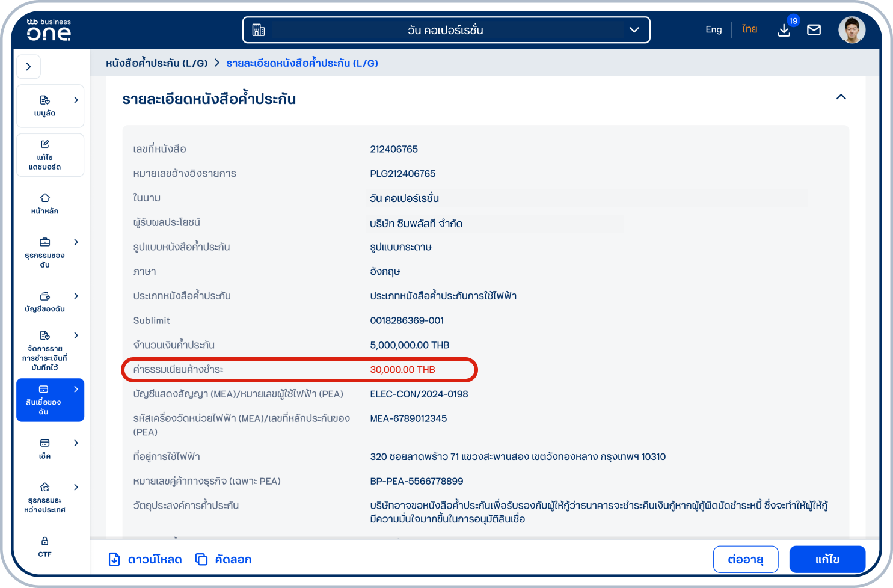
Task: Click the เมนูลัด shortcut menu icon
Action: (x=45, y=100)
